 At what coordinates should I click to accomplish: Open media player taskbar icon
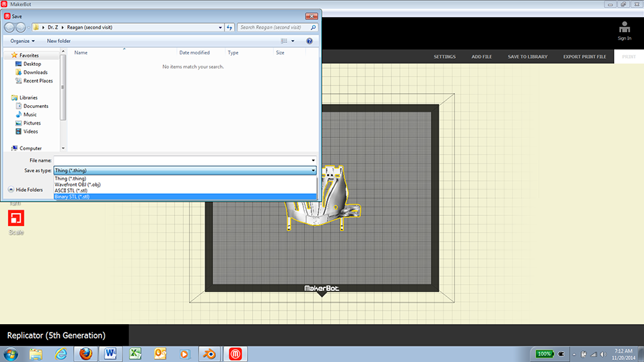click(185, 354)
